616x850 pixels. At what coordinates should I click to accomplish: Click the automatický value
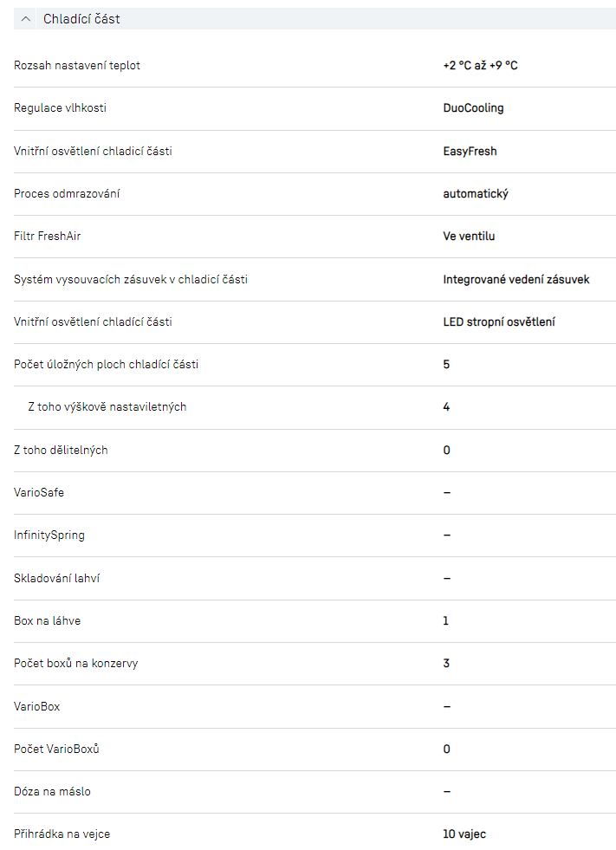[x=476, y=193]
